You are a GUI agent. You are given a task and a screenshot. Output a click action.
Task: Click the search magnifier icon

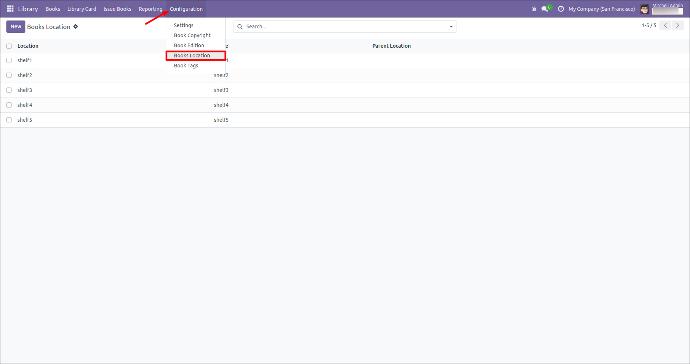pyautogui.click(x=240, y=27)
